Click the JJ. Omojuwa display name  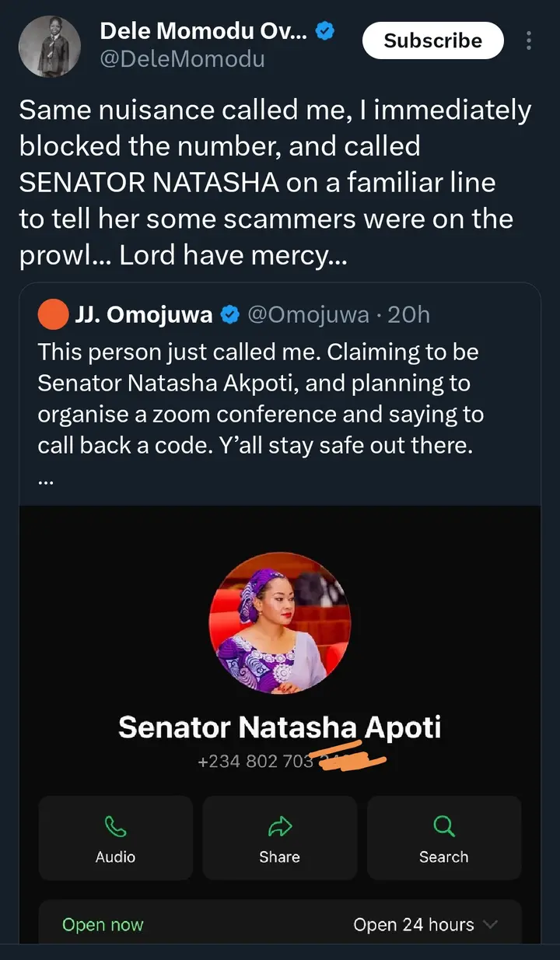(x=145, y=314)
